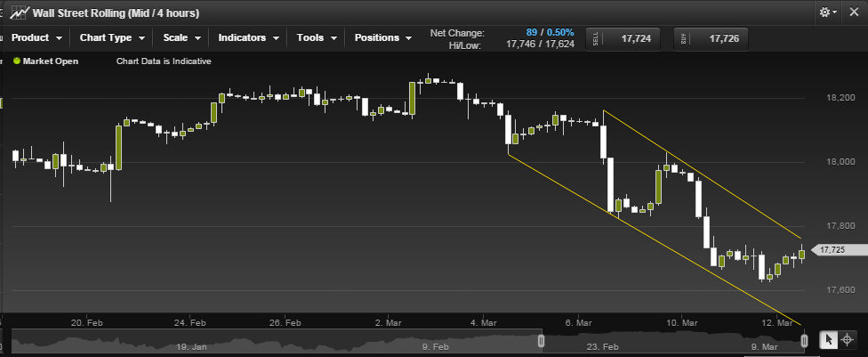This screenshot has height=357, width=868.
Task: Select the pointer cursor tool
Action: [827, 339]
